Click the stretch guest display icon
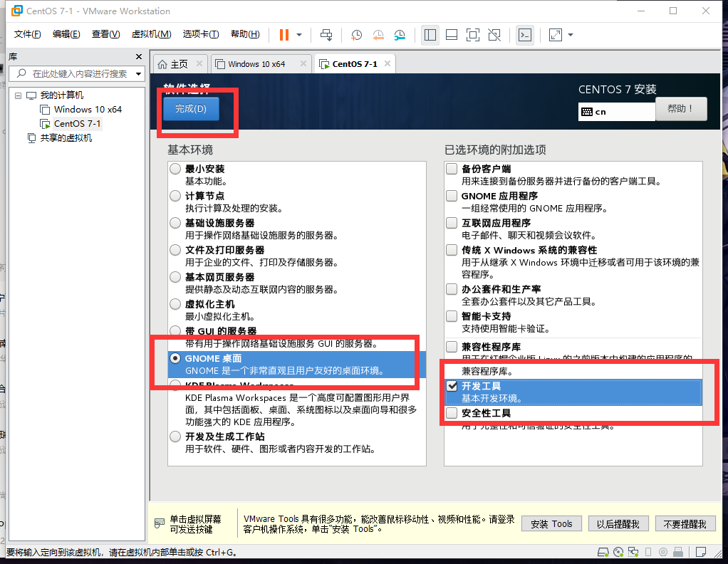728x564 pixels. 556,35
